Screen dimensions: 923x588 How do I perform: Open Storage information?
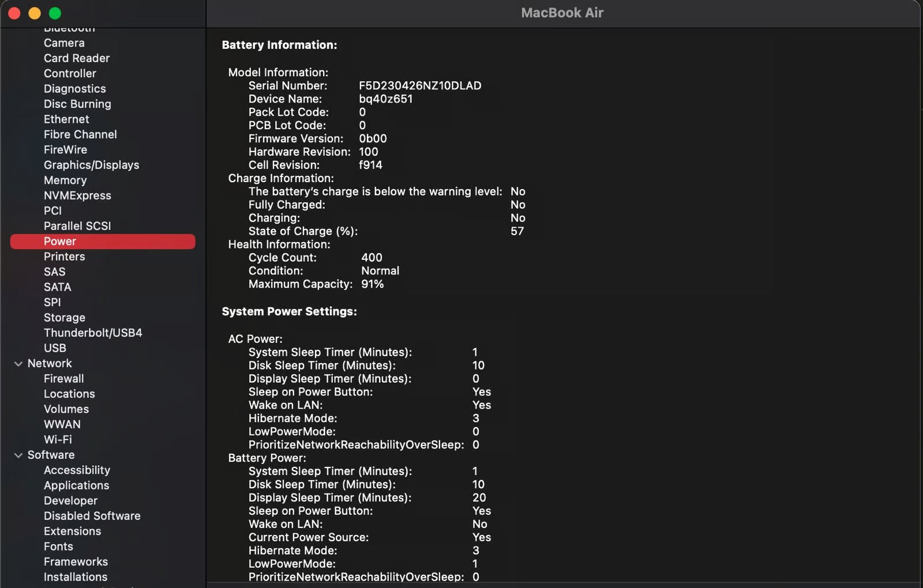[x=65, y=318]
